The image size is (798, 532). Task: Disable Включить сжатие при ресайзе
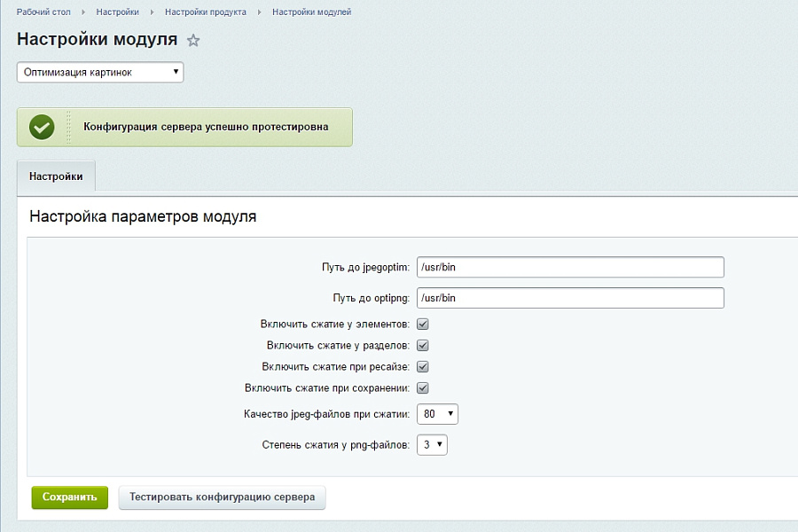coord(423,366)
